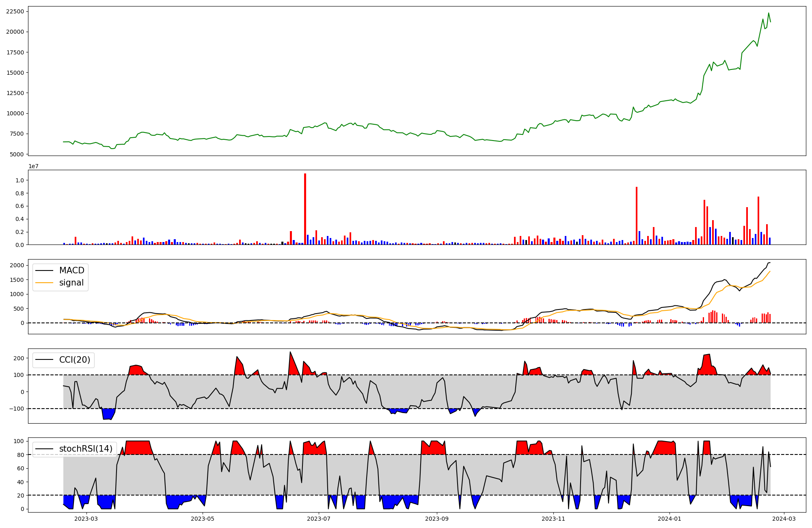Click the black MACD legend line sample

44,270
